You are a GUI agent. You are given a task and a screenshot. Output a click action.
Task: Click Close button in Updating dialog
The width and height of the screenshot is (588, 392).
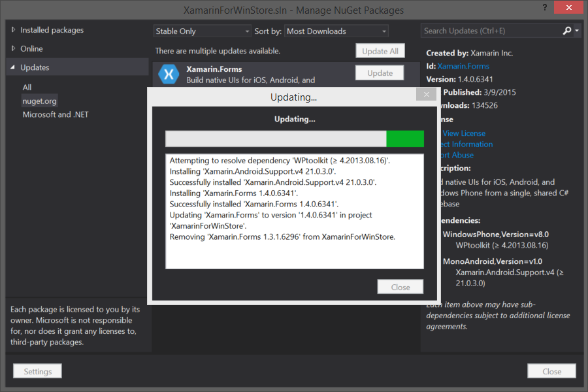pos(400,287)
